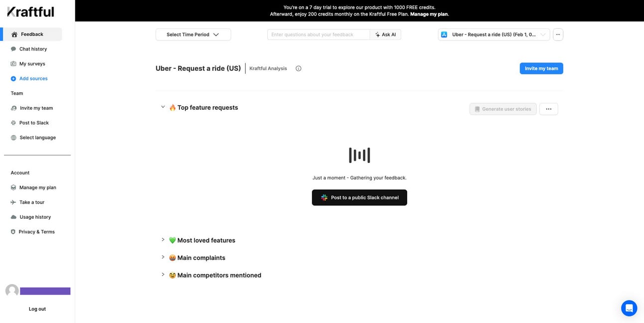Click the Select language globe icon
644x323 pixels.
[13, 138]
